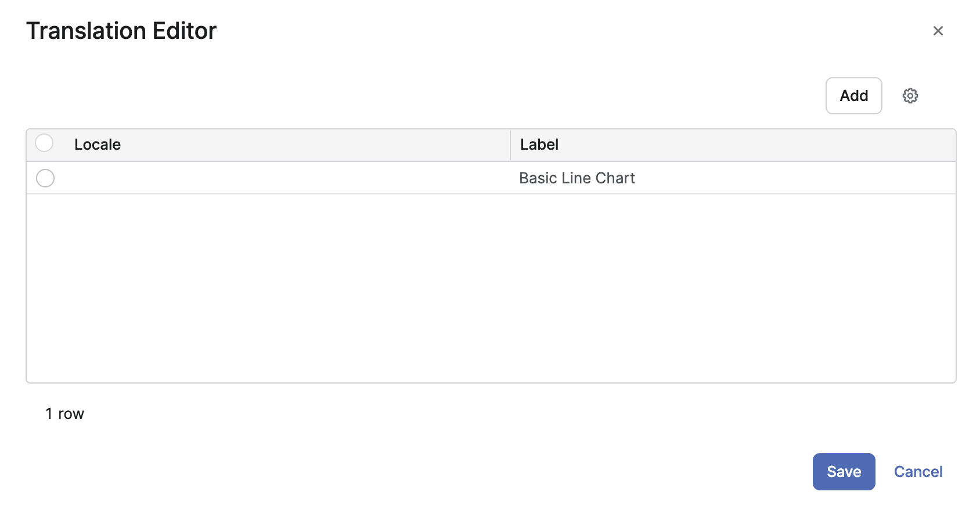Click the Translation Editor title text
The width and height of the screenshot is (980, 506).
(121, 31)
